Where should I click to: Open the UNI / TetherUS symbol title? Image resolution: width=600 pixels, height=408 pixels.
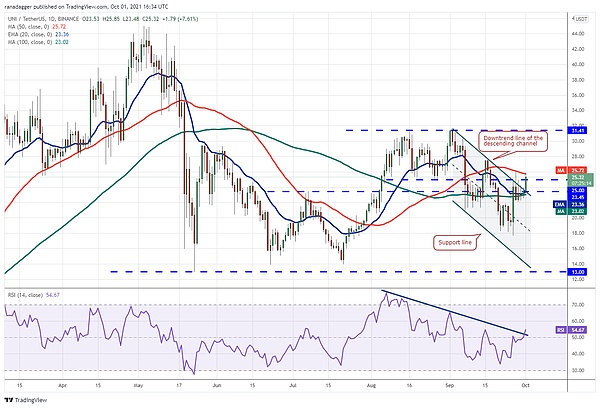[50, 16]
